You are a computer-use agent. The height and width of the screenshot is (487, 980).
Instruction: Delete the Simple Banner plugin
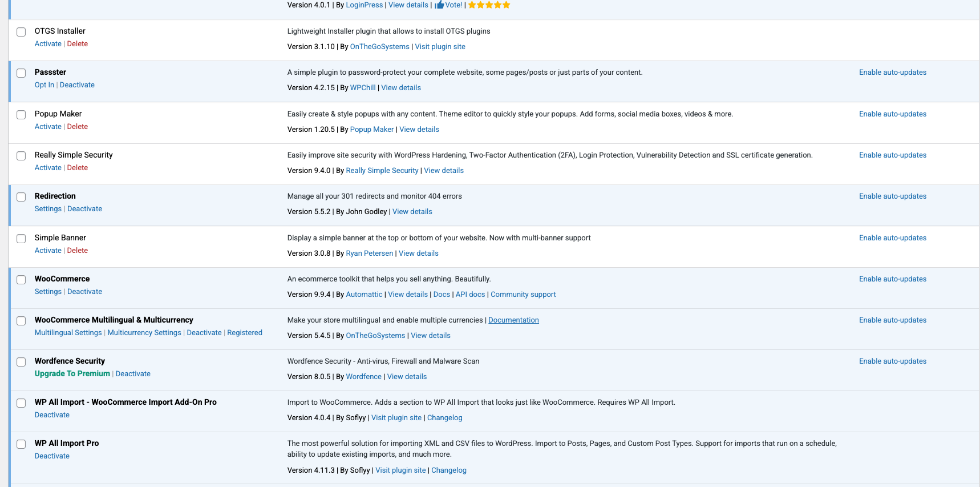78,251
